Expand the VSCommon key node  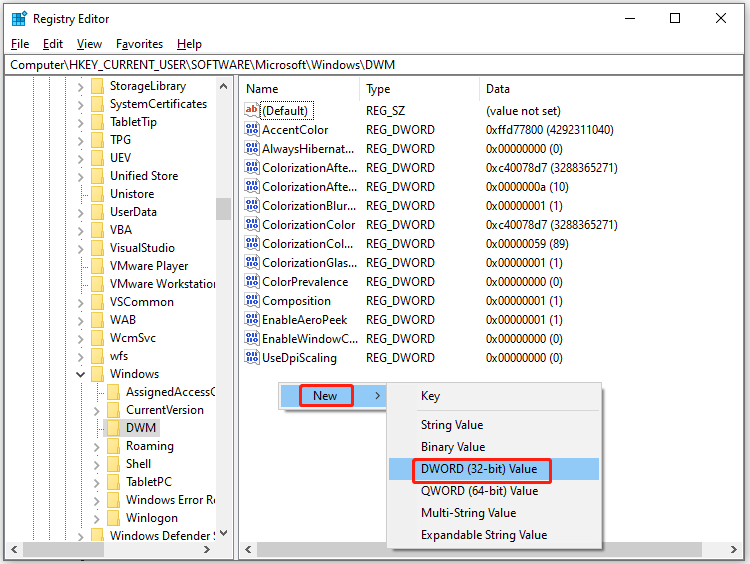coord(80,303)
